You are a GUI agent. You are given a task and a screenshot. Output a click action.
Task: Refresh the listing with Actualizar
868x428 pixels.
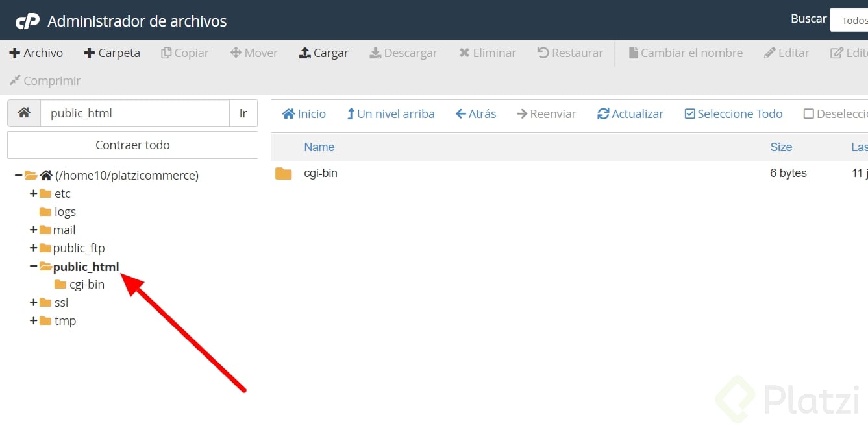point(630,114)
